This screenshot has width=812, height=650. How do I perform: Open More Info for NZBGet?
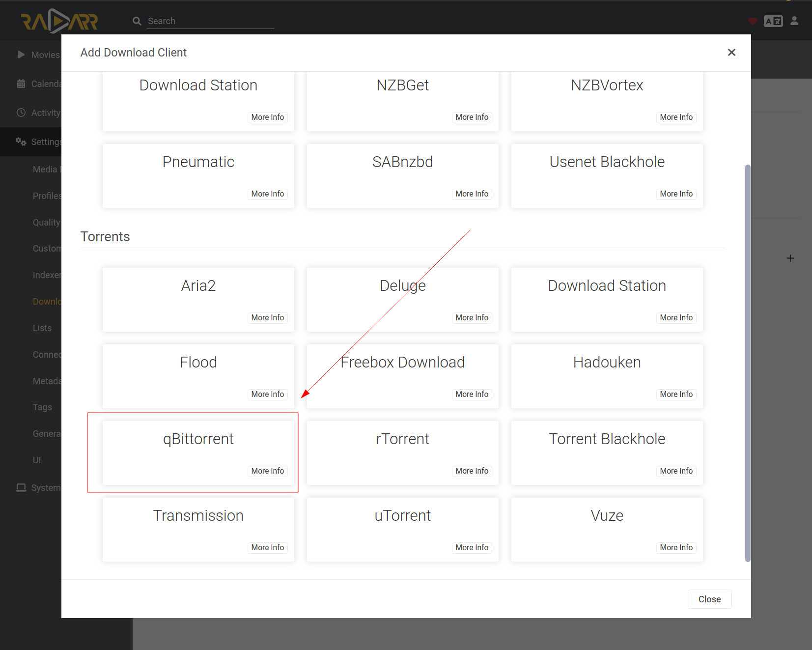click(472, 117)
